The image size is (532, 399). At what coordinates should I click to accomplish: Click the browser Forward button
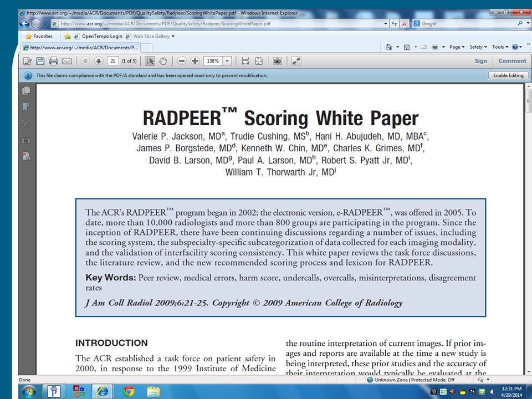point(36,24)
